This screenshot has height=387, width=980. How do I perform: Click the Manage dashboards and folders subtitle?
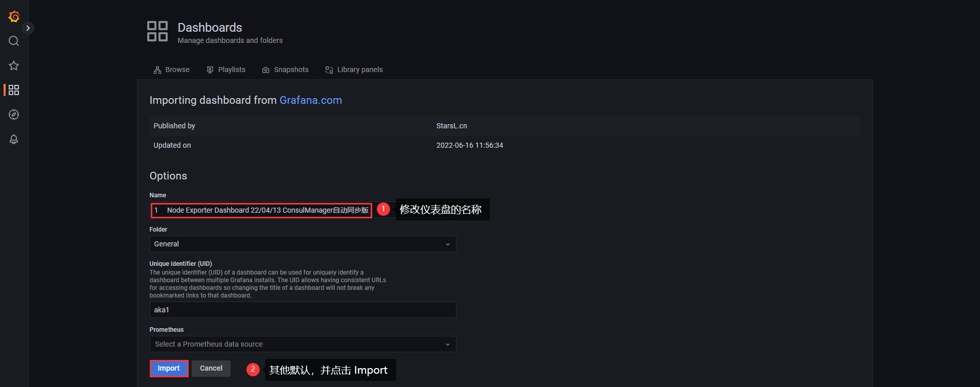click(x=230, y=40)
